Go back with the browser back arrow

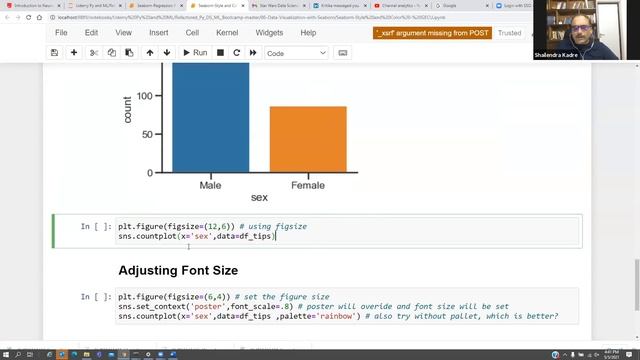pyautogui.click(x=7, y=18)
